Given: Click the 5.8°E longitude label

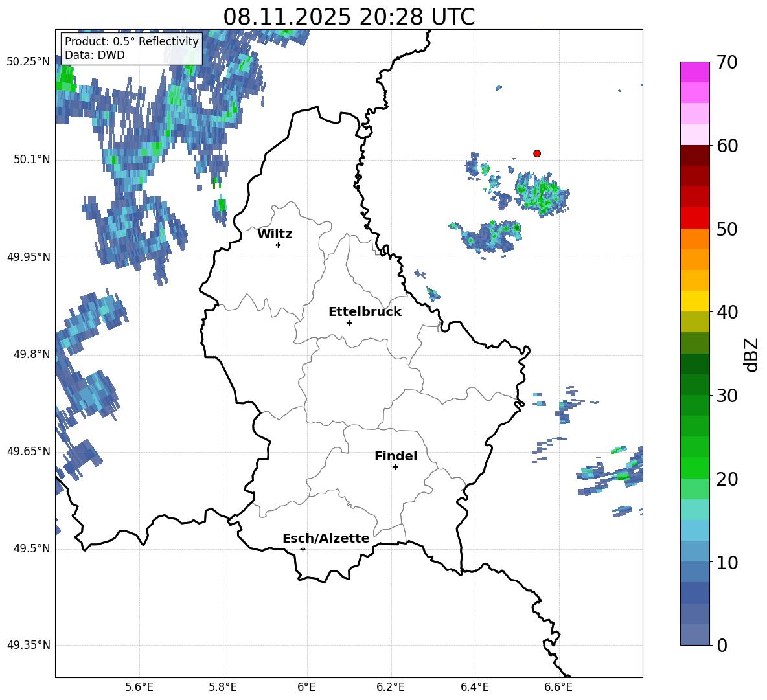Looking at the screenshot, I should coord(223,687).
